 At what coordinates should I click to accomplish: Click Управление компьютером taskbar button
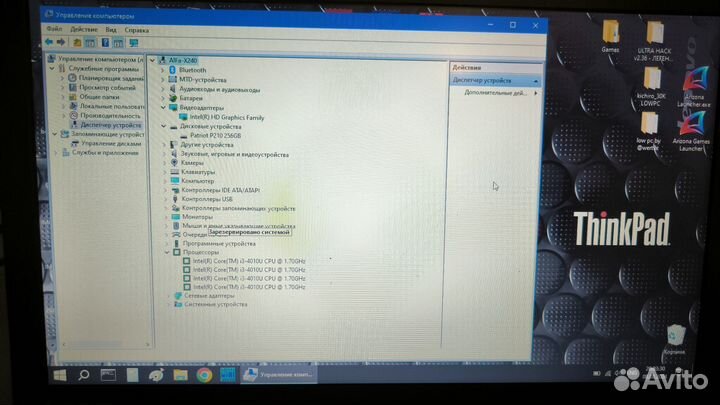[x=278, y=375]
